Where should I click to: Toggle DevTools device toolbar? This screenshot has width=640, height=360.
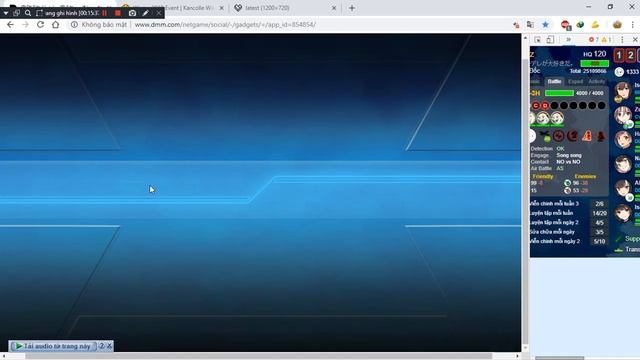coord(550,40)
